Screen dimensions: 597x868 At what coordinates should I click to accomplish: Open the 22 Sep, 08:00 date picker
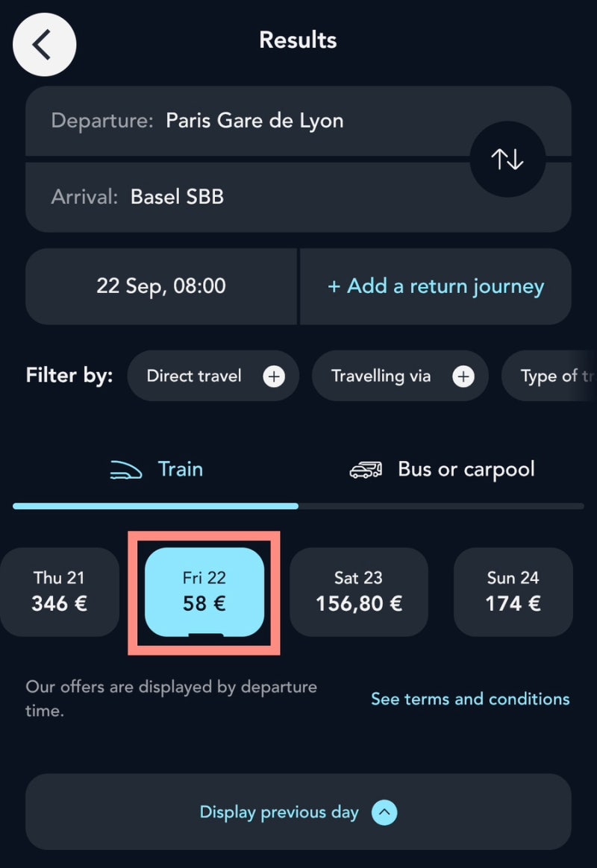coord(161,286)
